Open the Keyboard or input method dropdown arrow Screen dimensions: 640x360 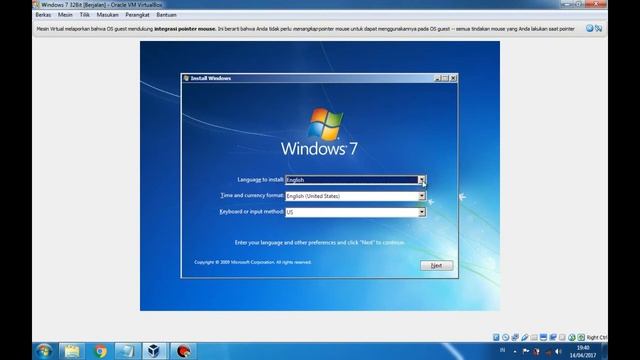[422, 212]
